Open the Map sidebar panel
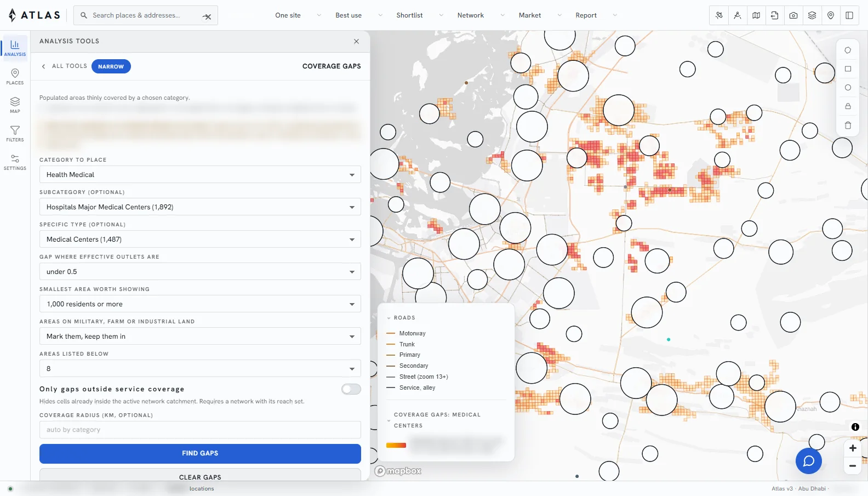868x496 pixels. tap(15, 105)
